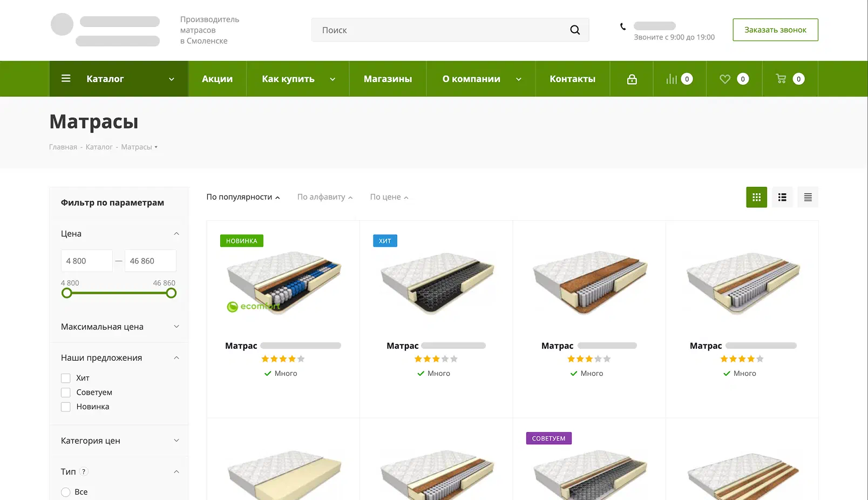Sort by По популярности
The width and height of the screenshot is (868, 500).
point(243,197)
